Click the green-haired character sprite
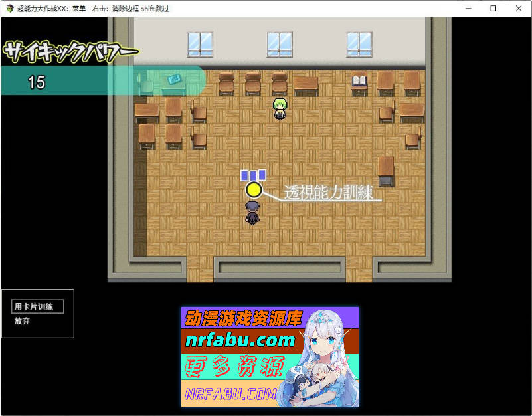This screenshot has width=532, height=416. [x=280, y=108]
